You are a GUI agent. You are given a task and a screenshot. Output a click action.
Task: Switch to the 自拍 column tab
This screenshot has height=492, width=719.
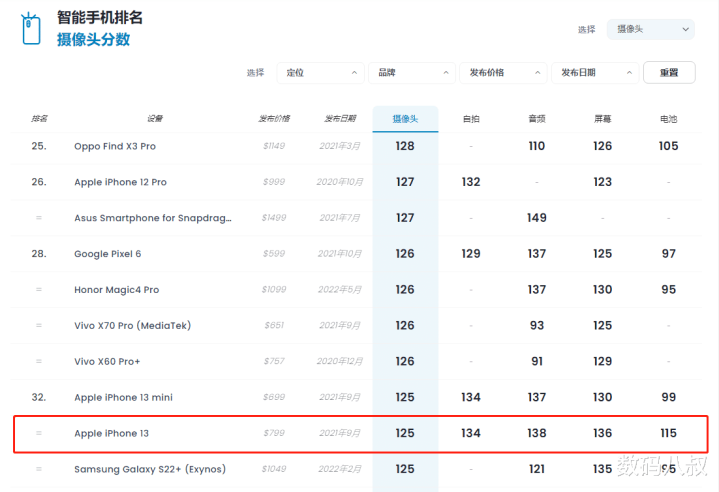tap(471, 119)
